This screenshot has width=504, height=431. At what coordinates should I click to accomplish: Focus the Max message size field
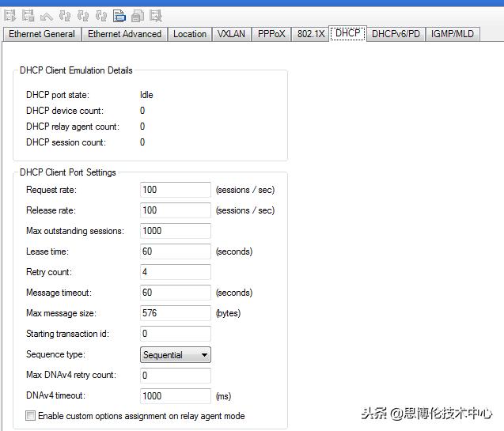176,313
